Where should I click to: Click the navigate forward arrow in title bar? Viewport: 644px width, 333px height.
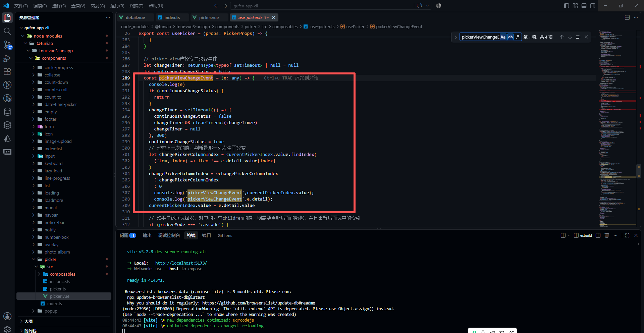tap(225, 6)
